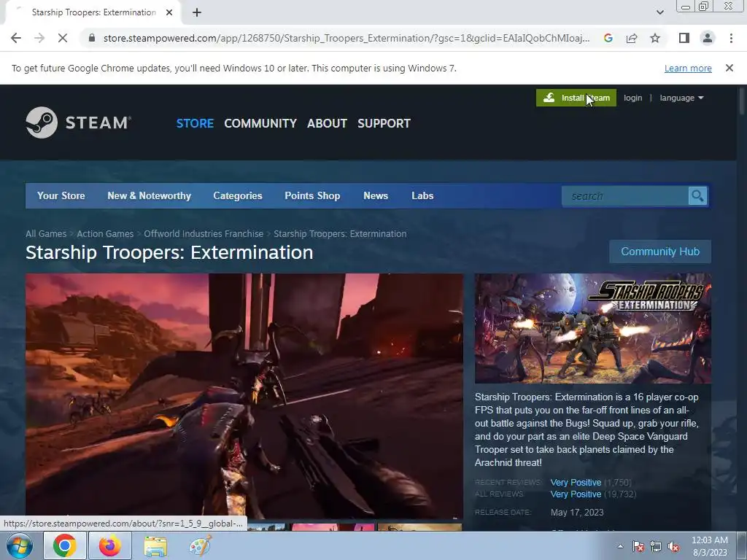Click Chrome icon in taskbar
The image size is (747, 560).
point(65,545)
